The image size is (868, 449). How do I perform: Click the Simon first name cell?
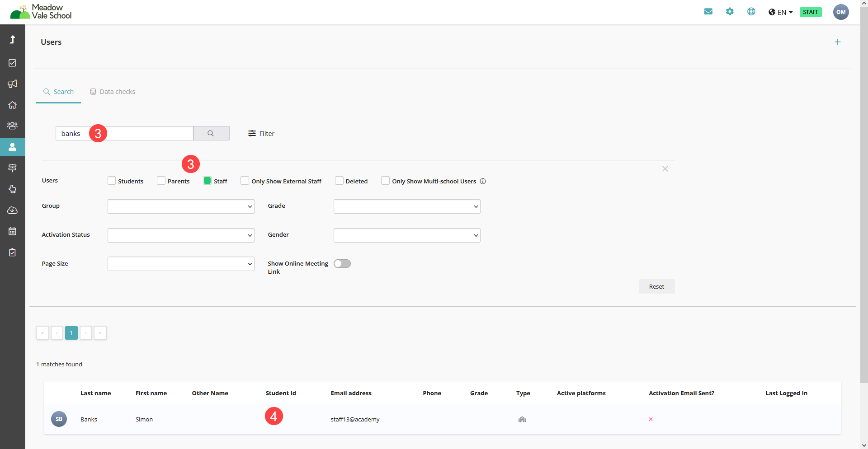coord(144,419)
